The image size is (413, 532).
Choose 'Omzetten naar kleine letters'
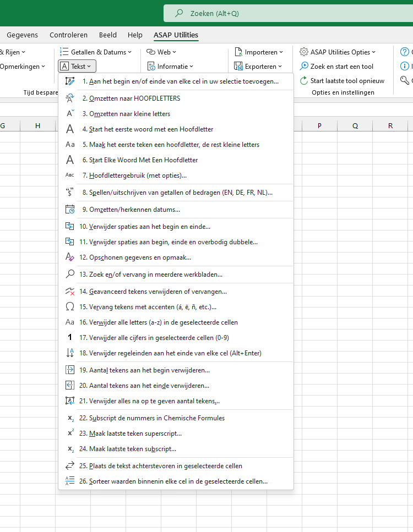tap(176, 114)
